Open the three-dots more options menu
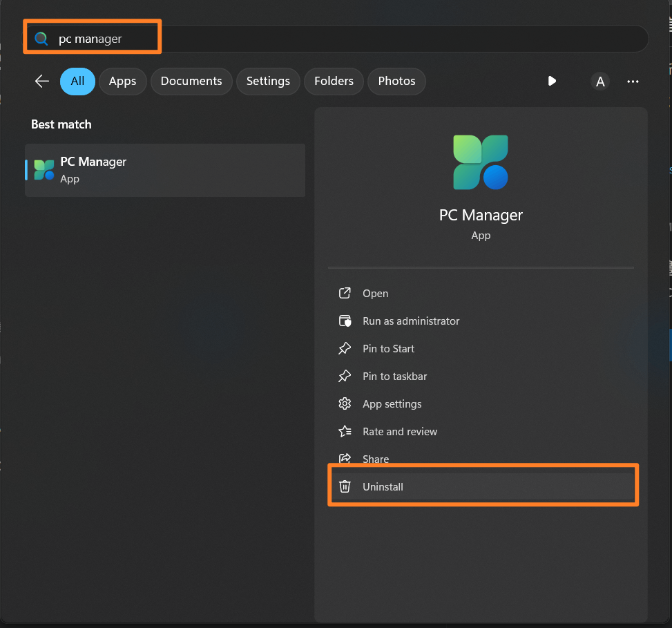This screenshot has width=672, height=628. pos(633,82)
